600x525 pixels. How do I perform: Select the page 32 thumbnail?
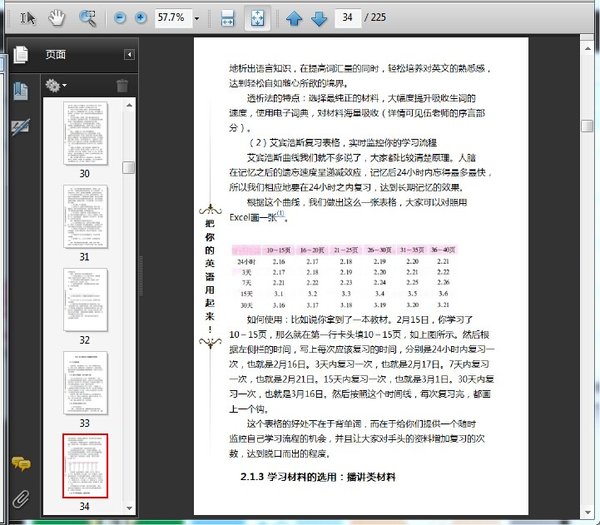click(x=84, y=298)
